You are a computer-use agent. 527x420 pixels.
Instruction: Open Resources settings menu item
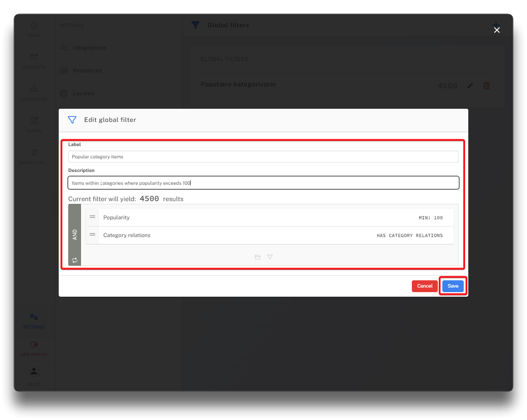point(81,71)
